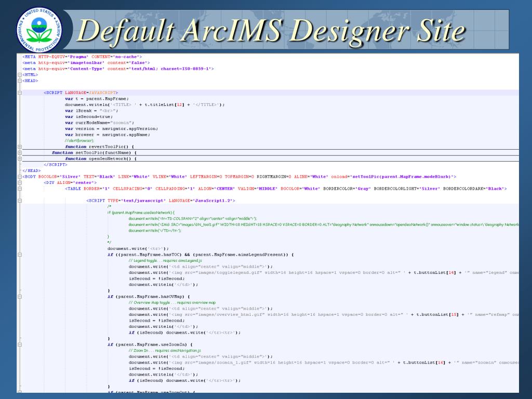Image resolution: width=532 pixels, height=399 pixels.
Task: Click the meta imagetoolbar content line
Action: click(86, 63)
